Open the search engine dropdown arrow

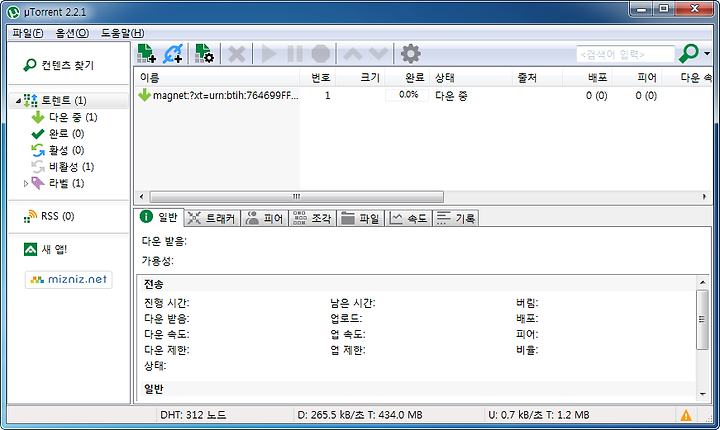[x=707, y=54]
